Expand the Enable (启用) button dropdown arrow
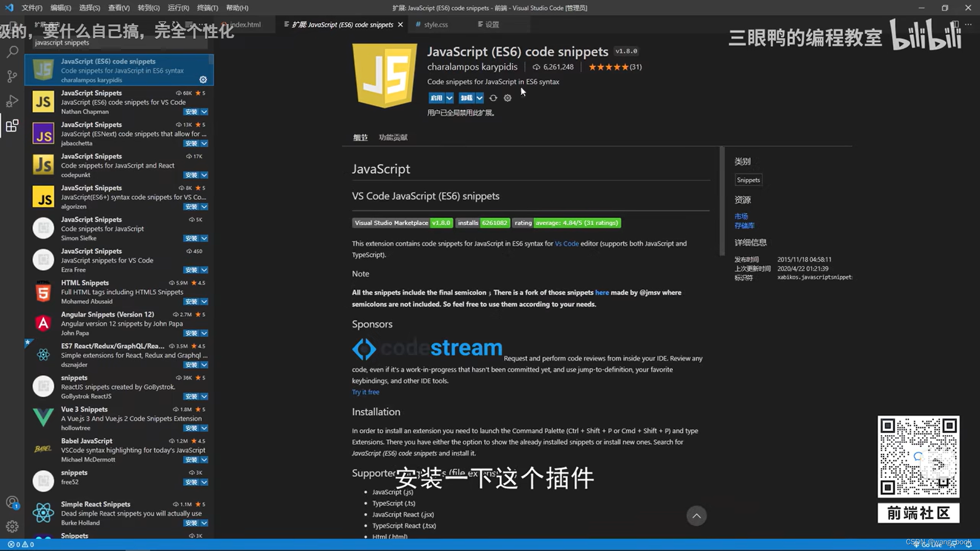980x551 pixels. click(449, 98)
